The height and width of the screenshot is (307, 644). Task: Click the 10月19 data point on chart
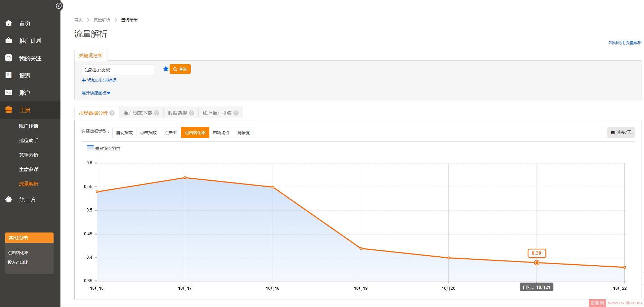[x=361, y=248]
